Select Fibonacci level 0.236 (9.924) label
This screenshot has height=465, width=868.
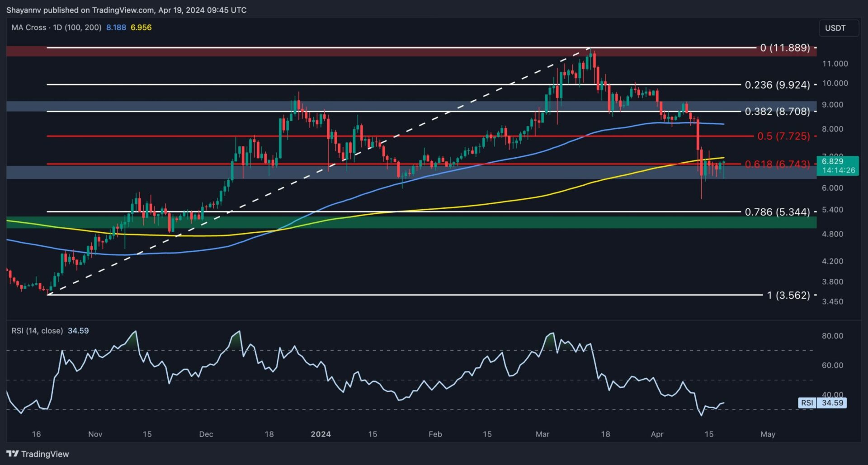777,85
